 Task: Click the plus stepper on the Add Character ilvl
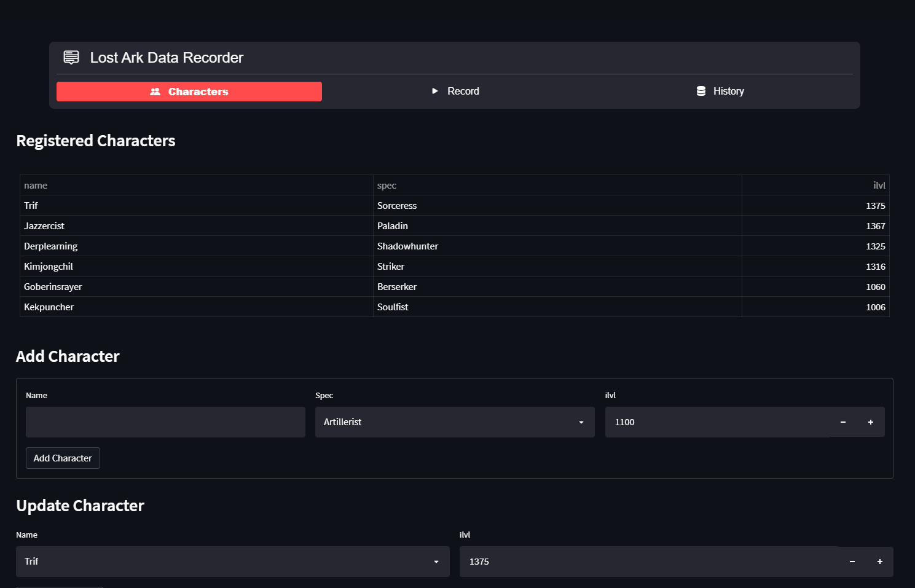coord(871,422)
